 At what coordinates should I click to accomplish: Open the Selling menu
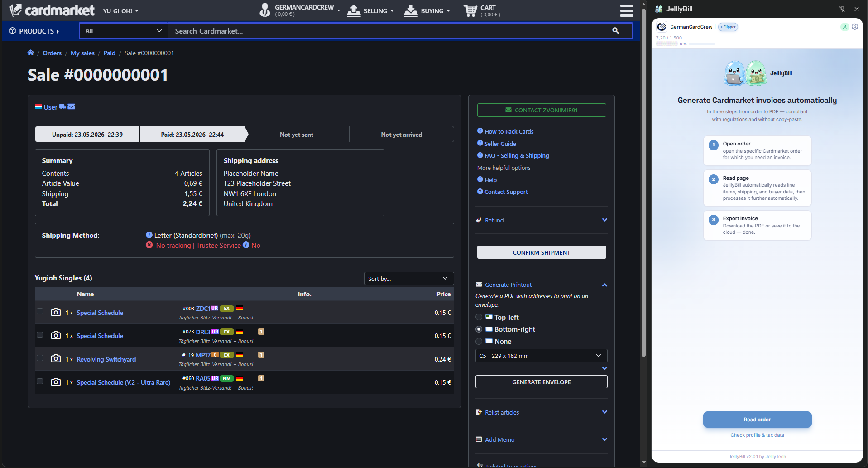370,10
